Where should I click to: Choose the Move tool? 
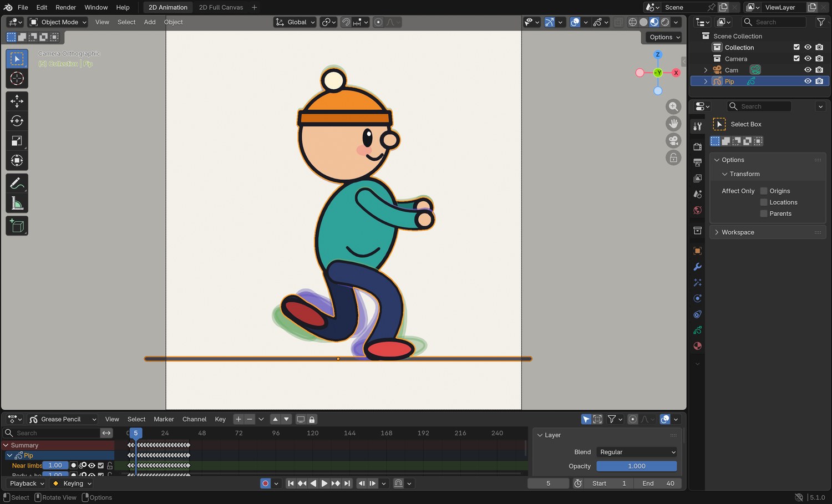[x=17, y=101]
